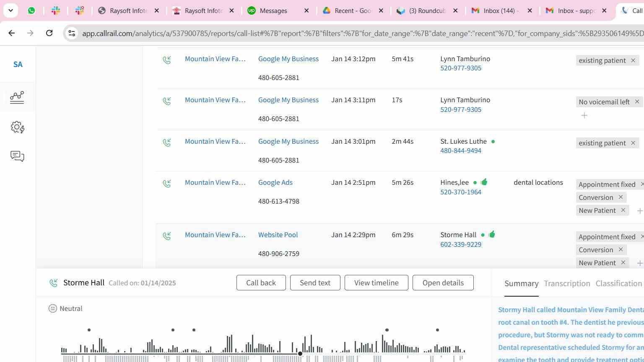Click phone number 602-339-9229
The width and height of the screenshot is (644, 362).
(x=461, y=244)
